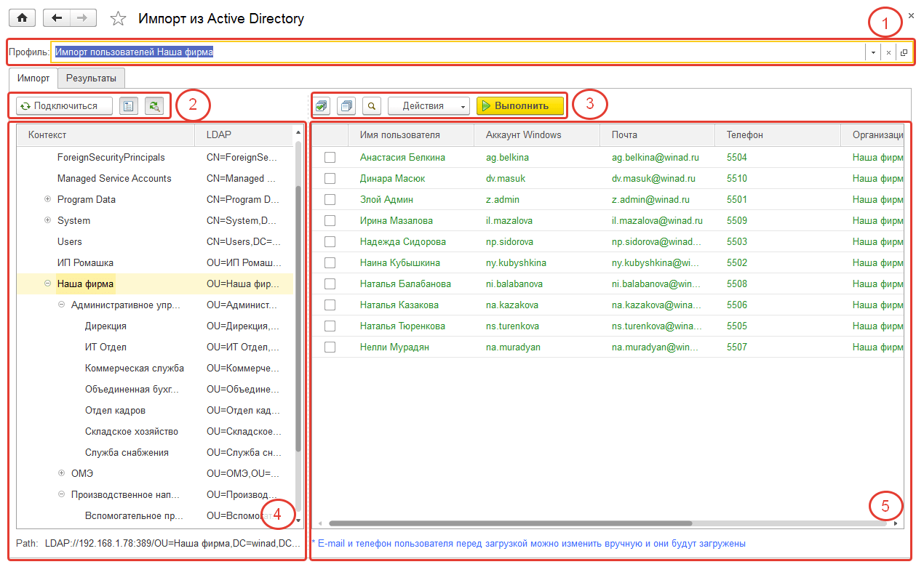Image resolution: width=924 pixels, height=567 pixels.
Task: Open the profile dropdown arrow
Action: tap(872, 52)
